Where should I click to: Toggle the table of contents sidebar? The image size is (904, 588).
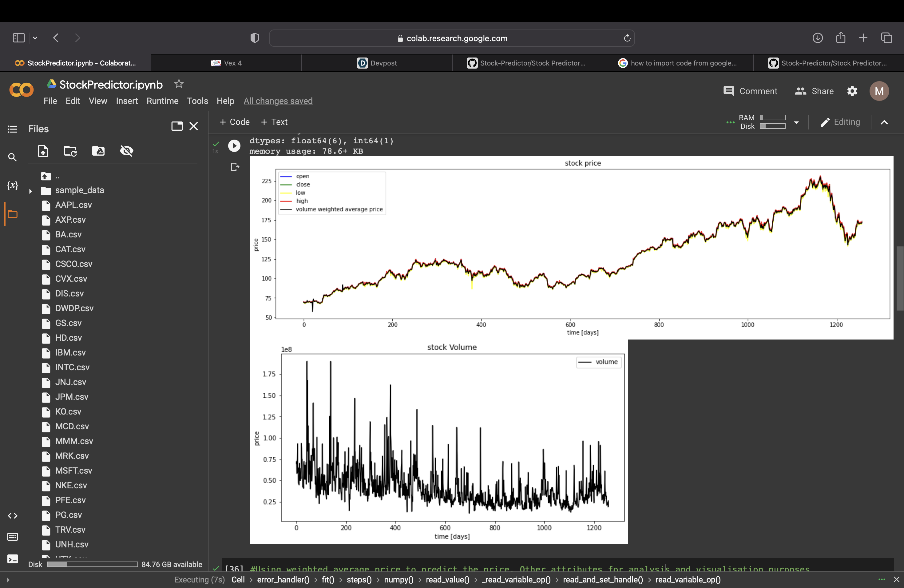pos(13,129)
